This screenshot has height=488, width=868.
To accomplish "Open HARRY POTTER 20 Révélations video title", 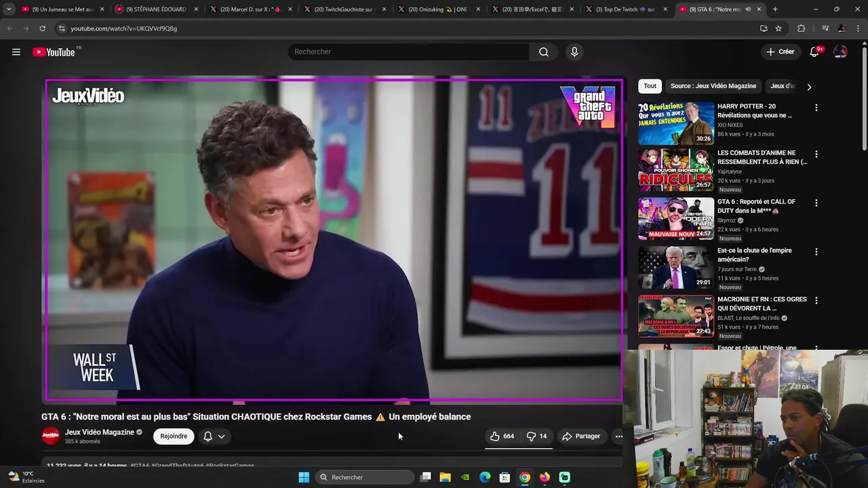I will [755, 111].
